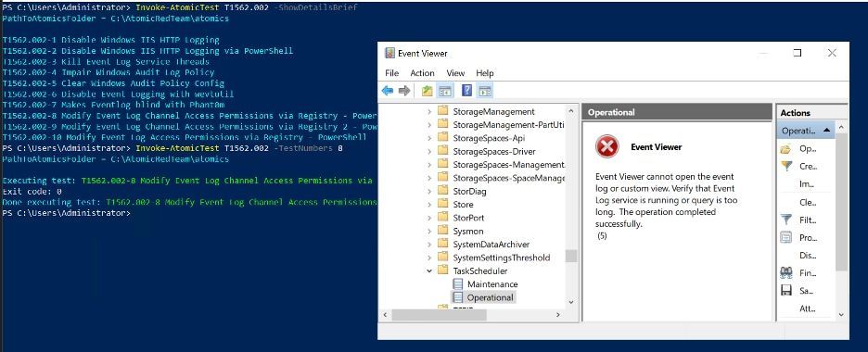The image size is (868, 352).
Task: Click the Back arrow toolbar icon
Action: pyautogui.click(x=388, y=91)
